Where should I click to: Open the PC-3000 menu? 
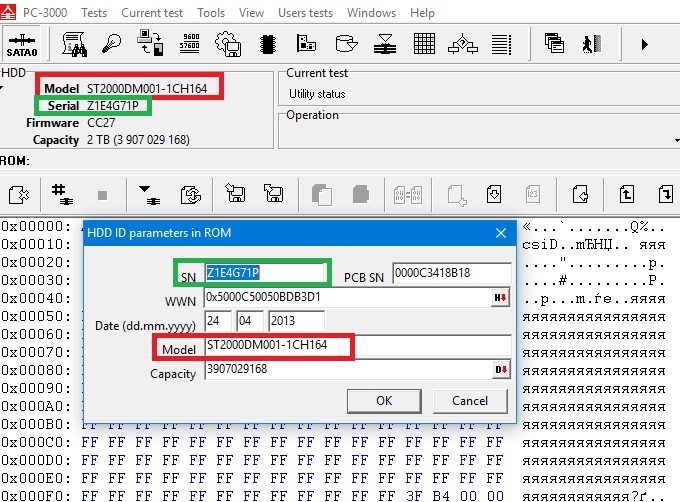tap(45, 13)
